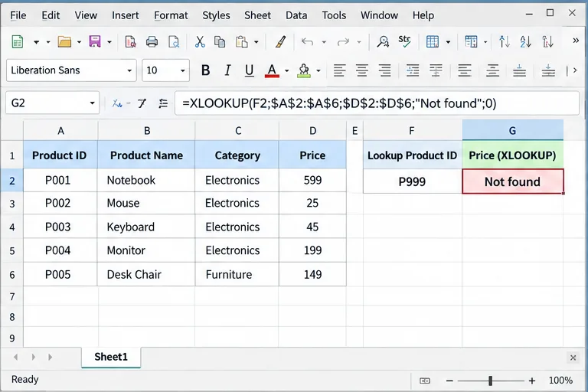Save the document with the floppy icon
The image size is (588, 392).
(95, 41)
